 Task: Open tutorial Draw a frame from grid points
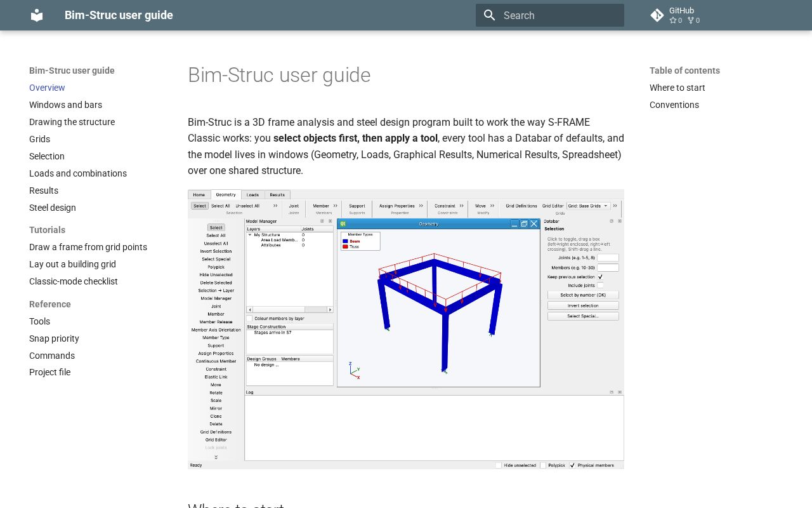88,247
